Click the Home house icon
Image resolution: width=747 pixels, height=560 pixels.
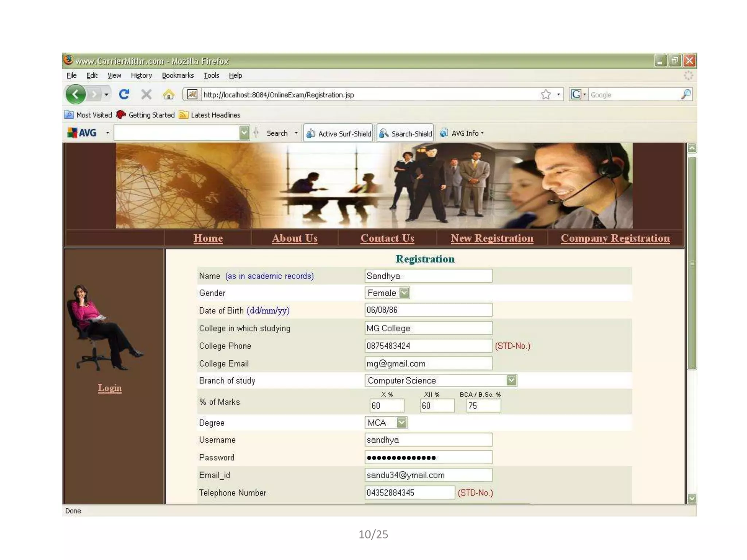(x=169, y=95)
